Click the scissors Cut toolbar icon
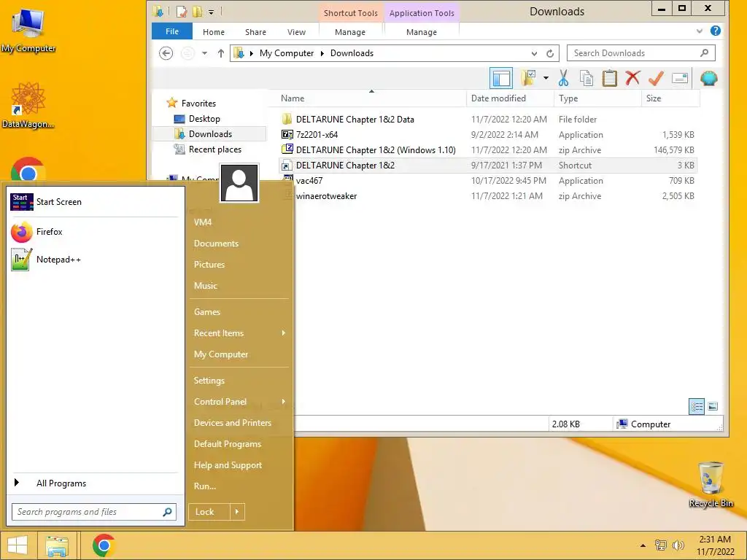This screenshot has height=560, width=747. point(564,78)
